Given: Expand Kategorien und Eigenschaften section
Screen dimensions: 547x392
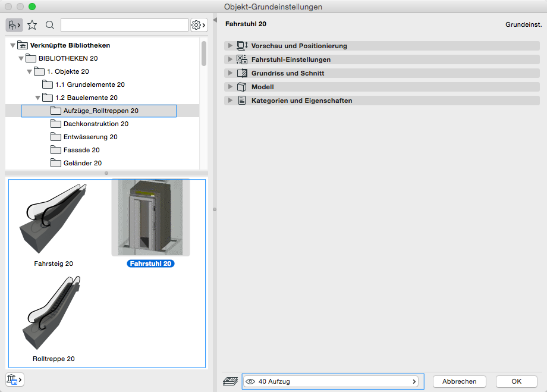Looking at the screenshot, I should 230,101.
